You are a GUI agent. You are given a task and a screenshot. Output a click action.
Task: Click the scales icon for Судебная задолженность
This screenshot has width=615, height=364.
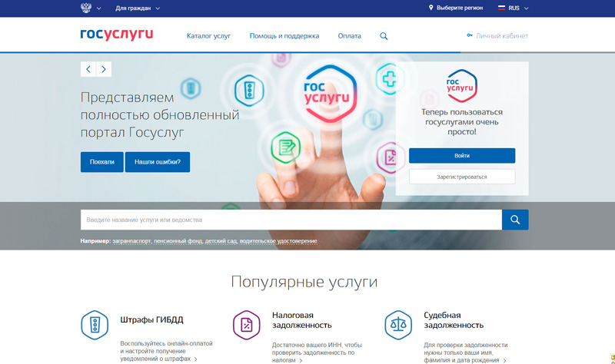(x=398, y=325)
